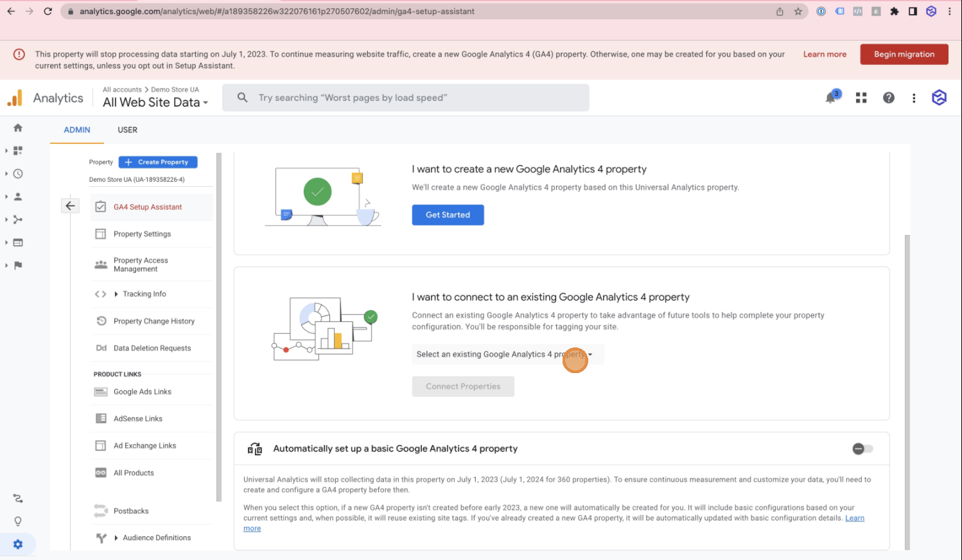Click the Learn more link in banner
962x560 pixels.
(x=825, y=55)
